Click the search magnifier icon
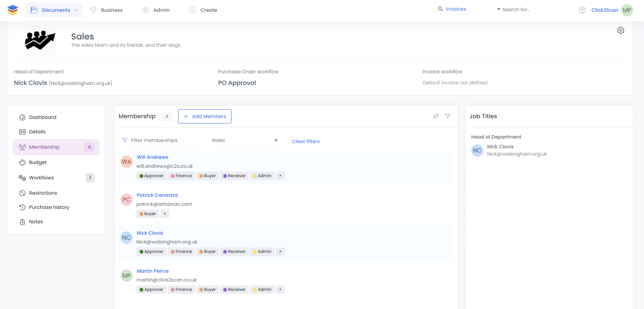Viewport: 644px width, 309px height. pos(440,9)
